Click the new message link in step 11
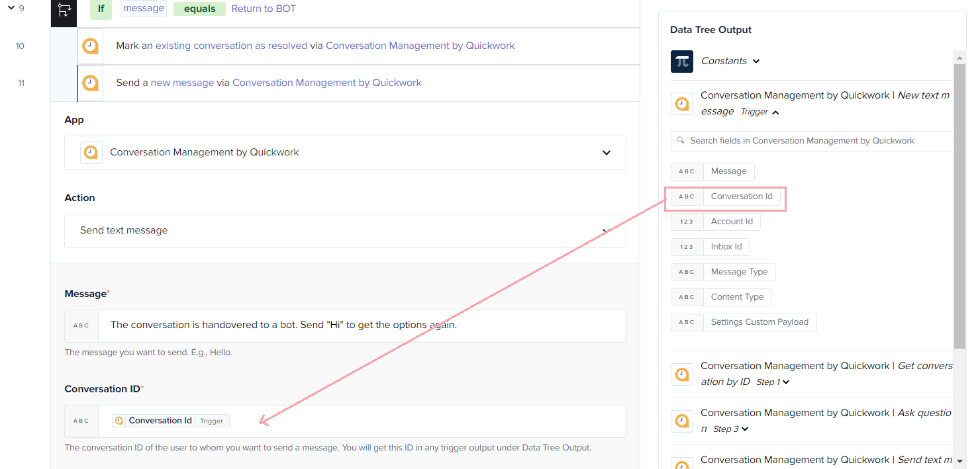This screenshot has width=980, height=469. tap(182, 83)
